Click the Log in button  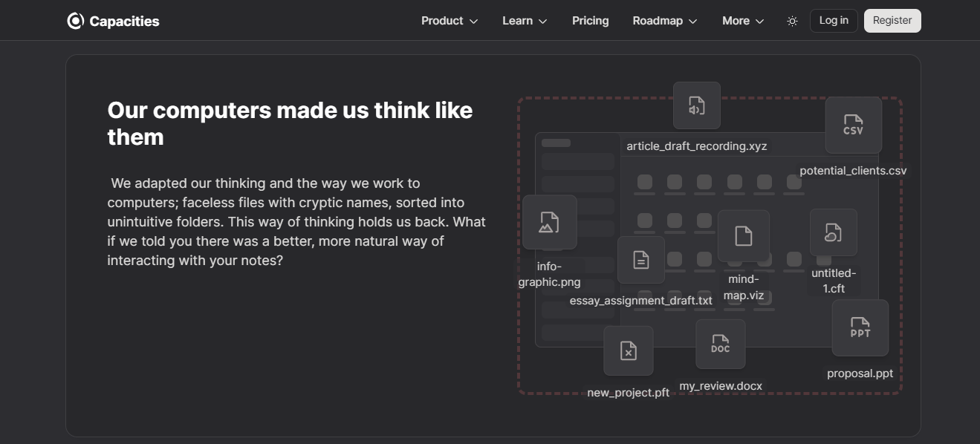coord(834,21)
